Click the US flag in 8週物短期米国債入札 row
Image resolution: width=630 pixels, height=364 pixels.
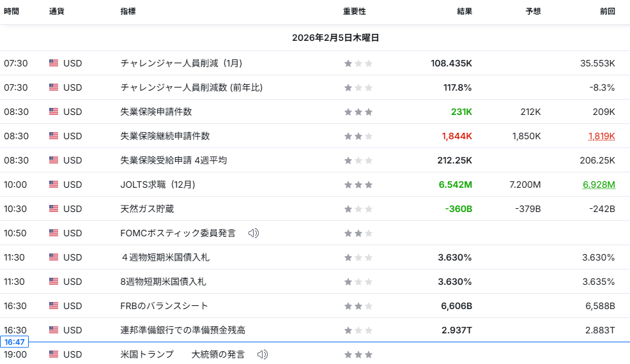[x=54, y=282]
